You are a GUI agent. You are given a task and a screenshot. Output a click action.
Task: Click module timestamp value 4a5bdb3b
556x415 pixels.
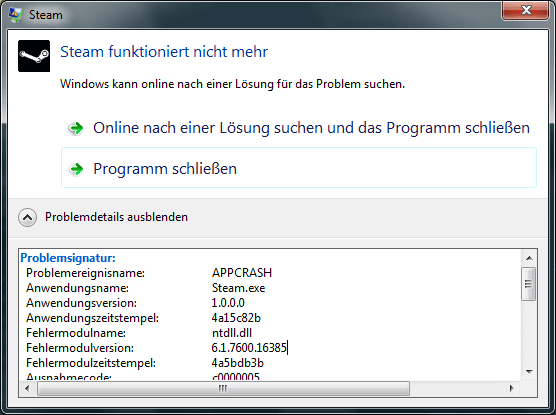[238, 363]
